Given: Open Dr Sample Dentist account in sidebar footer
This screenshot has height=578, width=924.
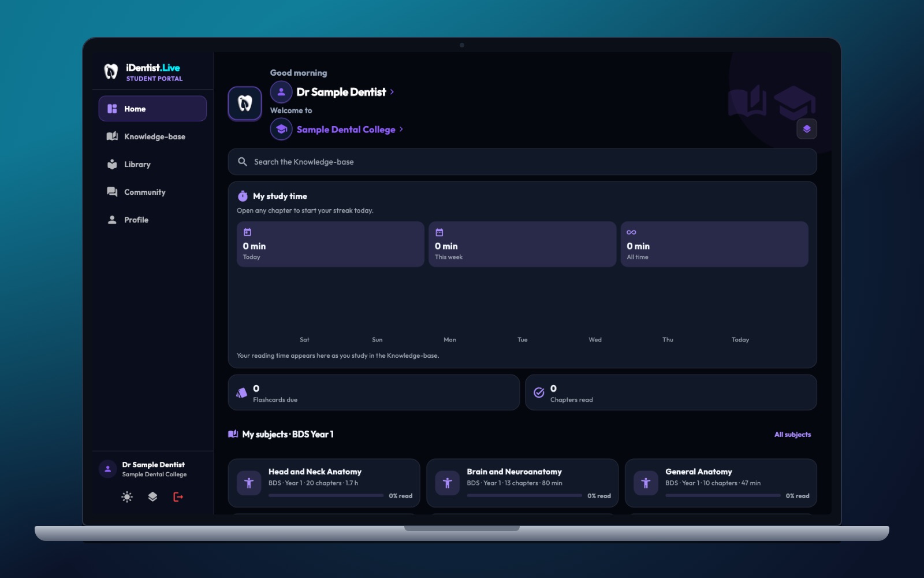Looking at the screenshot, I should tap(152, 469).
